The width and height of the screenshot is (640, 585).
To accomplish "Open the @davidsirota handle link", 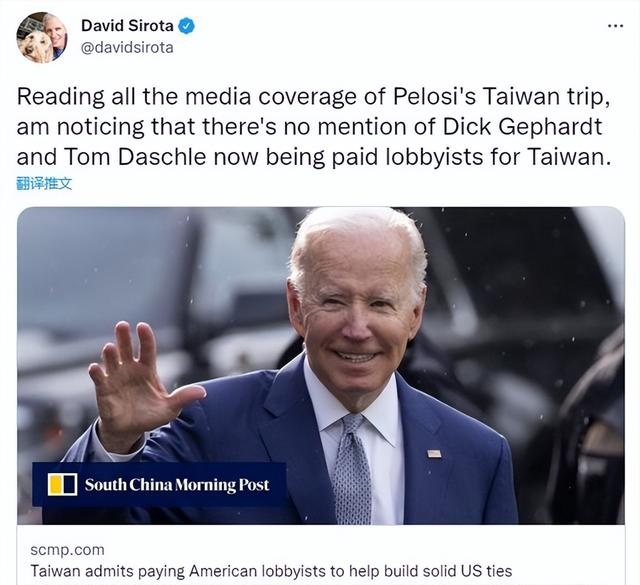I will coord(127,48).
